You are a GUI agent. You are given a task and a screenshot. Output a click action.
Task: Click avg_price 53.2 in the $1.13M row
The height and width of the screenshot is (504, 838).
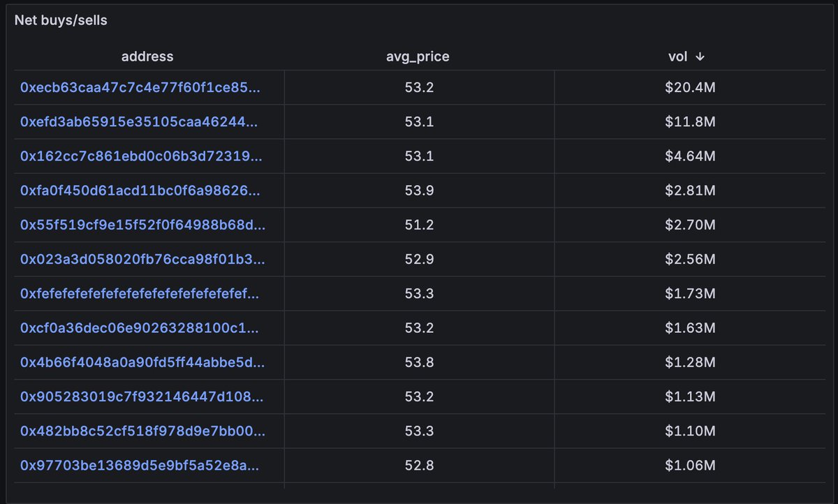pos(419,396)
